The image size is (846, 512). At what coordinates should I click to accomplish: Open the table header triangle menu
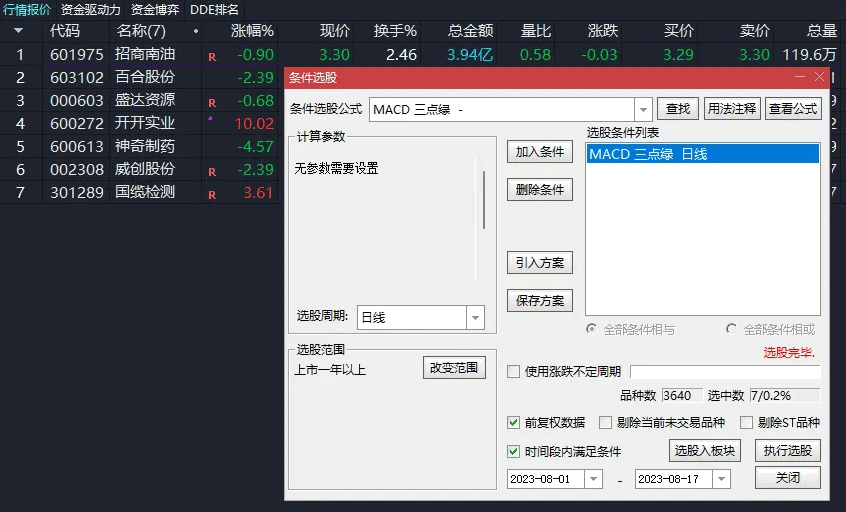tap(18, 31)
